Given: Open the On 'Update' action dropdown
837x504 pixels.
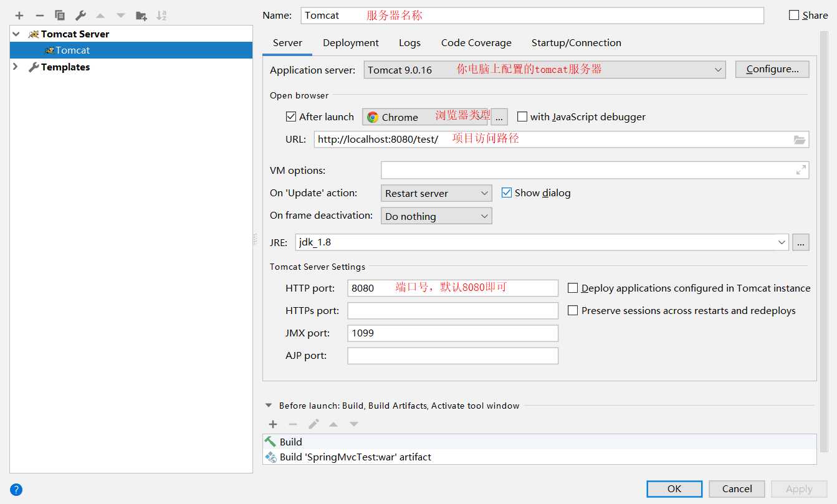Looking at the screenshot, I should tap(436, 193).
